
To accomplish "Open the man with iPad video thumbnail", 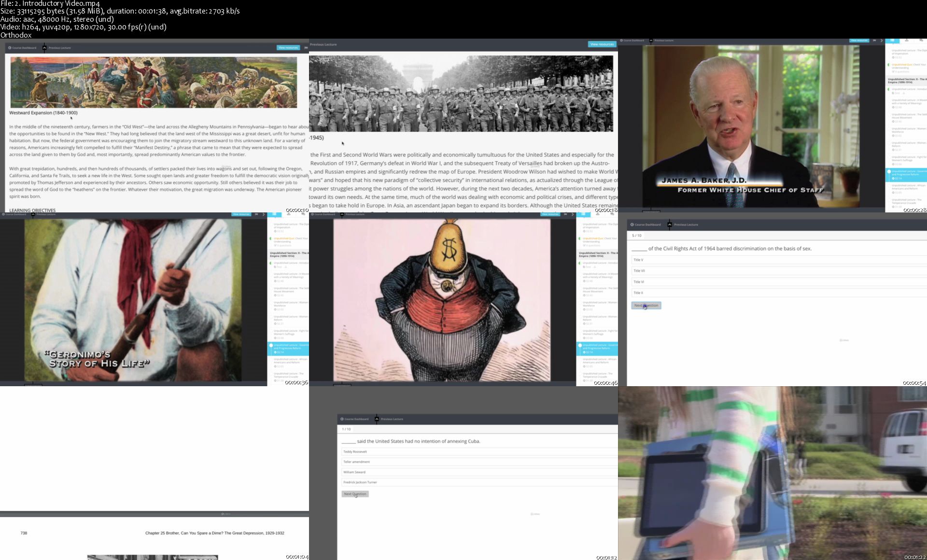I will 772,473.
